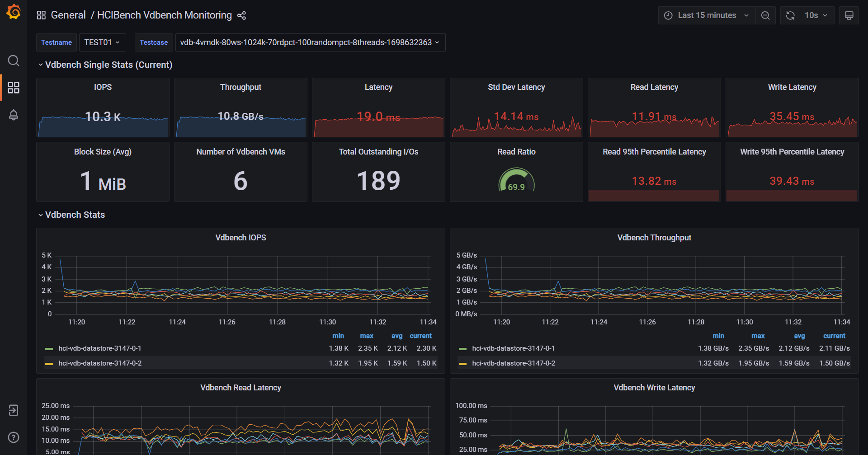
Task: Open the Std Dev Latency panel menu
Action: [x=516, y=87]
